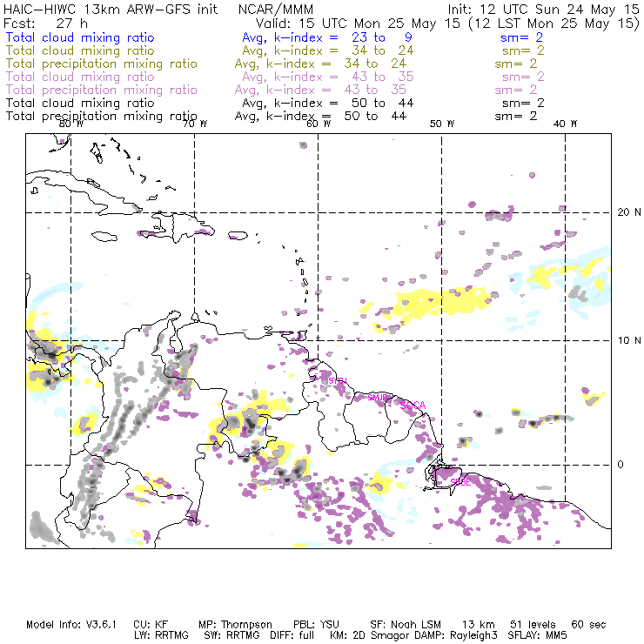
Task: Click the 51 levels footer text
Action: [533, 625]
